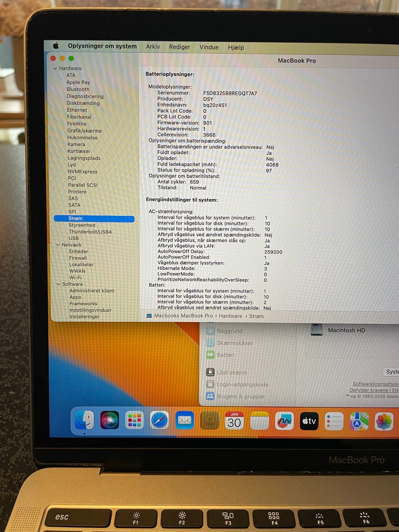Select Administreret klient in sidebar
This screenshot has width=399, height=532.
[92, 291]
